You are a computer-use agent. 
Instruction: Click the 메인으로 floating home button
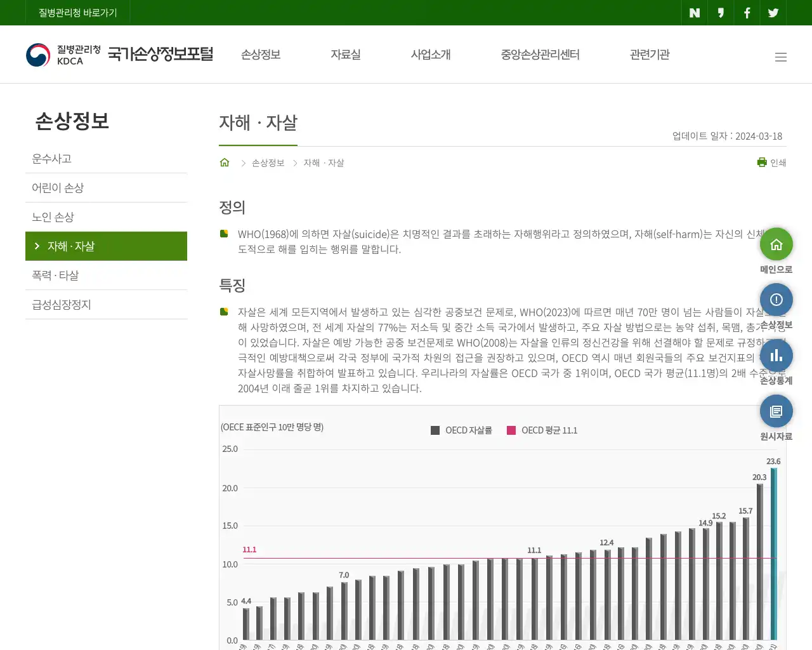(x=776, y=244)
